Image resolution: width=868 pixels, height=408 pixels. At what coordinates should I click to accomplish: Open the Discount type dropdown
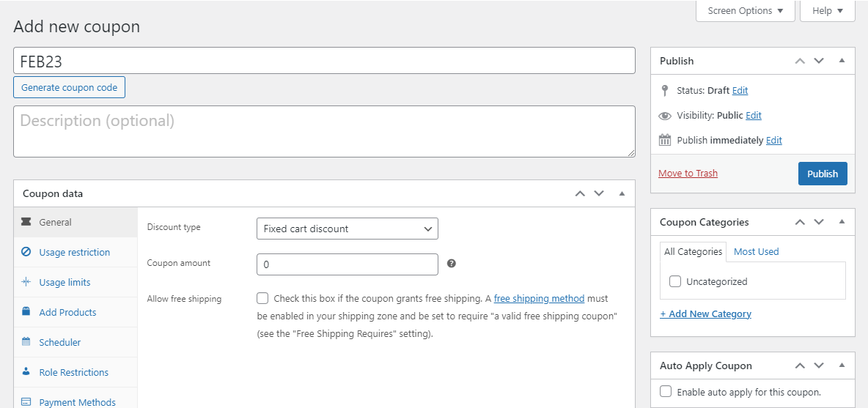[x=347, y=229]
